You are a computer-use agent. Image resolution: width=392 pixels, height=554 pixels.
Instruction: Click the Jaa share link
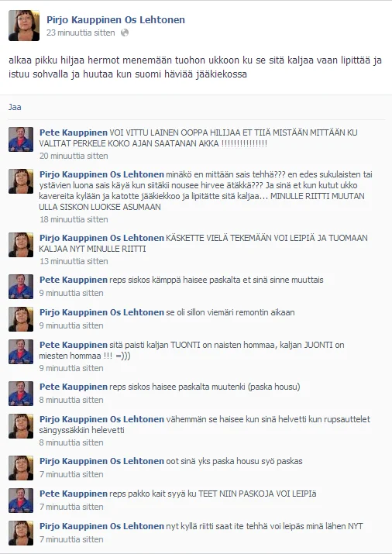pyautogui.click(x=15, y=107)
